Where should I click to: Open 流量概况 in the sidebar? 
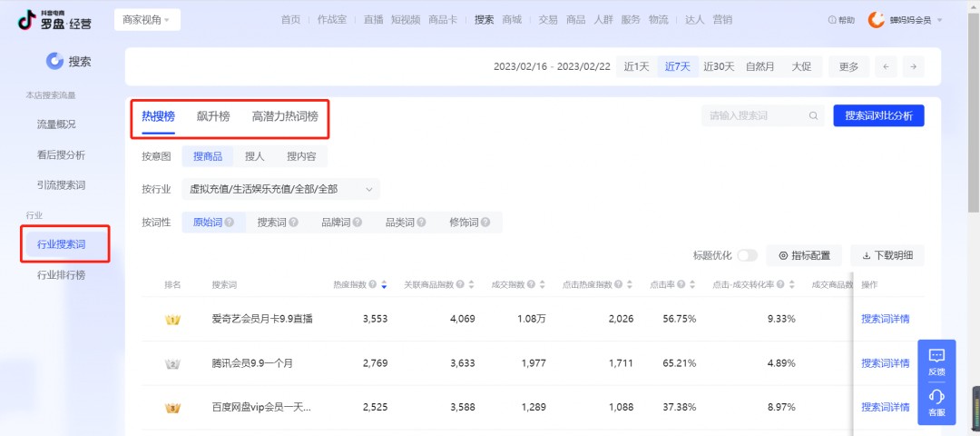(56, 124)
